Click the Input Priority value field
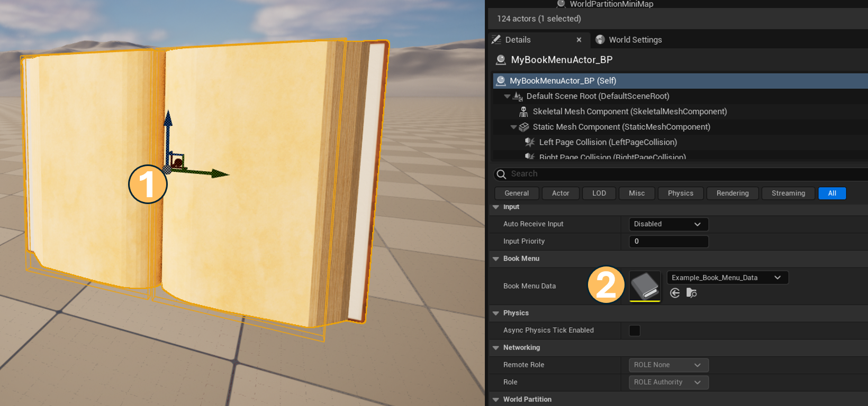Viewport: 868px width, 406px height. (668, 242)
